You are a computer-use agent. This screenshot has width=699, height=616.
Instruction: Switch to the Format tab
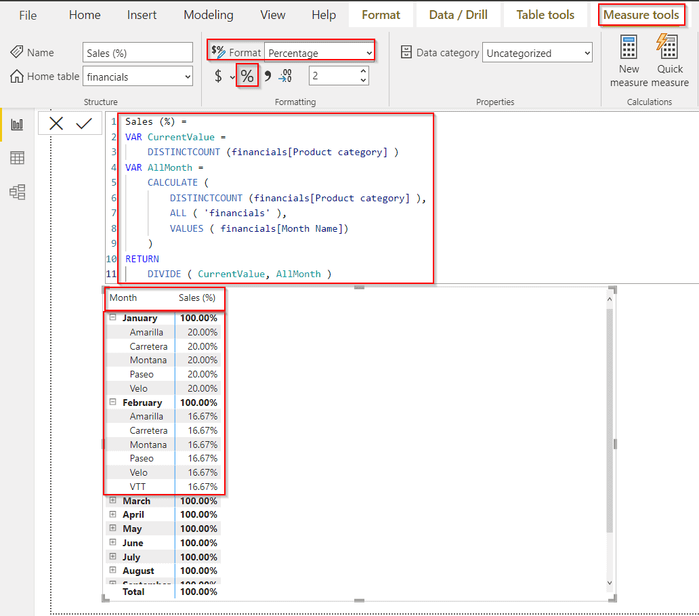pyautogui.click(x=381, y=15)
